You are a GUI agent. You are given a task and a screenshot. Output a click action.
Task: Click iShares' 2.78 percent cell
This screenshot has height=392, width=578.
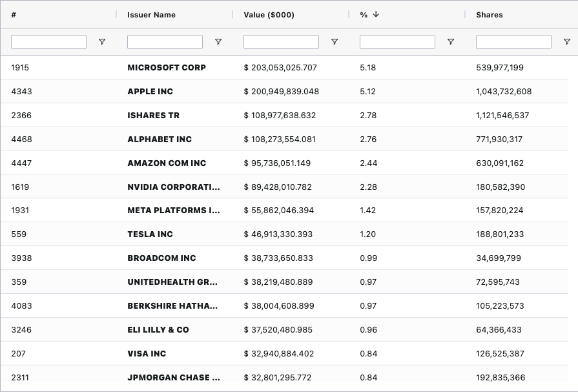[368, 116]
